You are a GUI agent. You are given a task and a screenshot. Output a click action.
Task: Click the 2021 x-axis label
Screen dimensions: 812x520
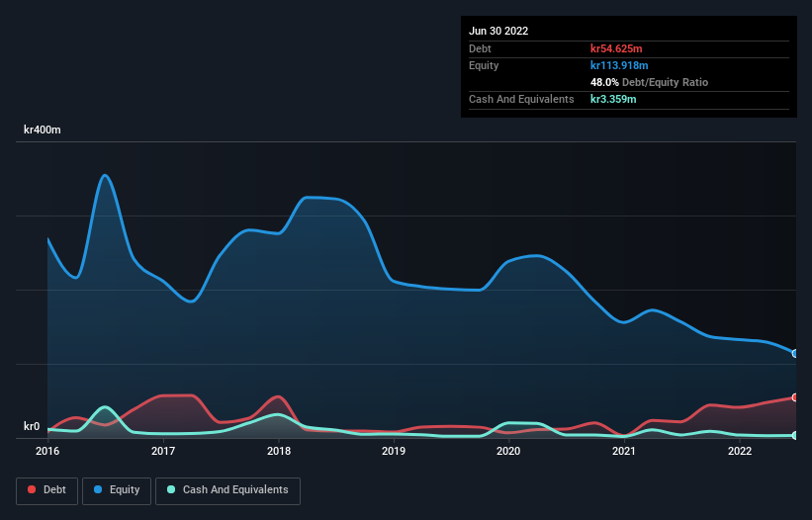pyautogui.click(x=624, y=451)
